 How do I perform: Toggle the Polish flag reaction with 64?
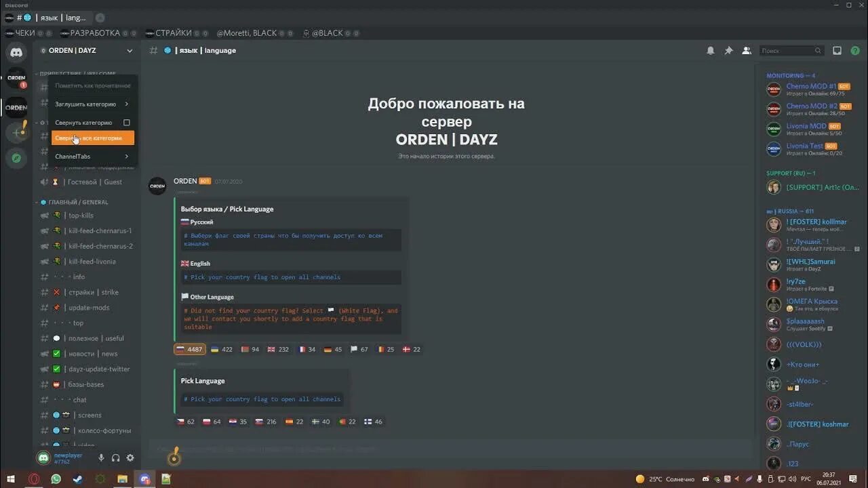tap(212, 422)
